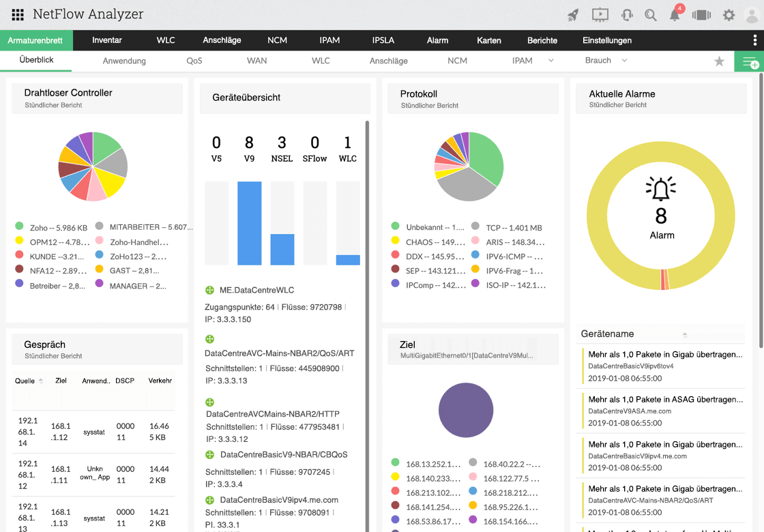Open the NetFlow Analyzer settings gear

729,14
